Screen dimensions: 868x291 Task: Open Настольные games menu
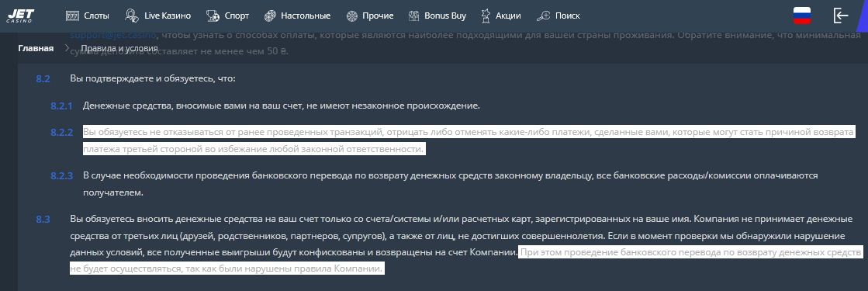(306, 16)
